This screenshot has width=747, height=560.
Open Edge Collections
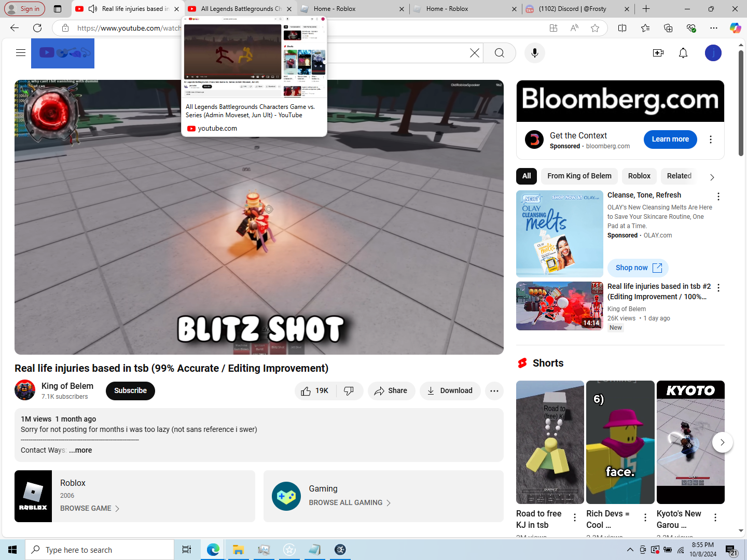(668, 28)
